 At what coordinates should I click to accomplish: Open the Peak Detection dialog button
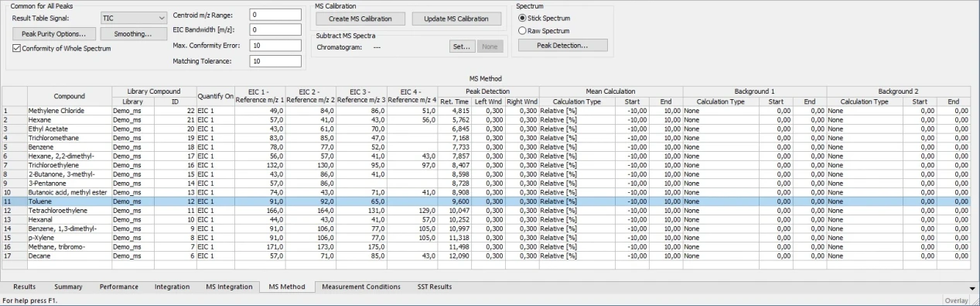coord(562,46)
